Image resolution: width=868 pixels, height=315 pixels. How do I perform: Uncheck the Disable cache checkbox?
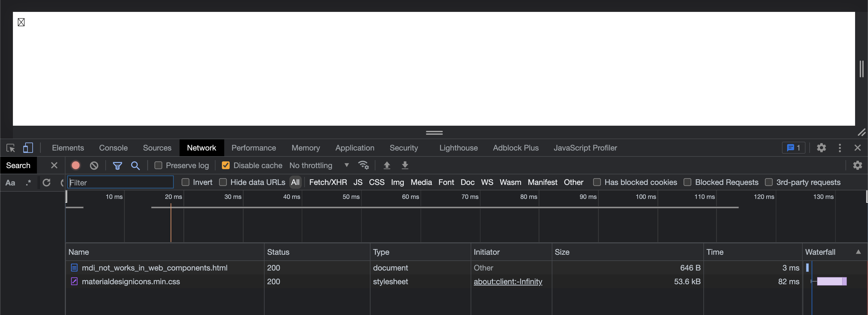pos(226,165)
